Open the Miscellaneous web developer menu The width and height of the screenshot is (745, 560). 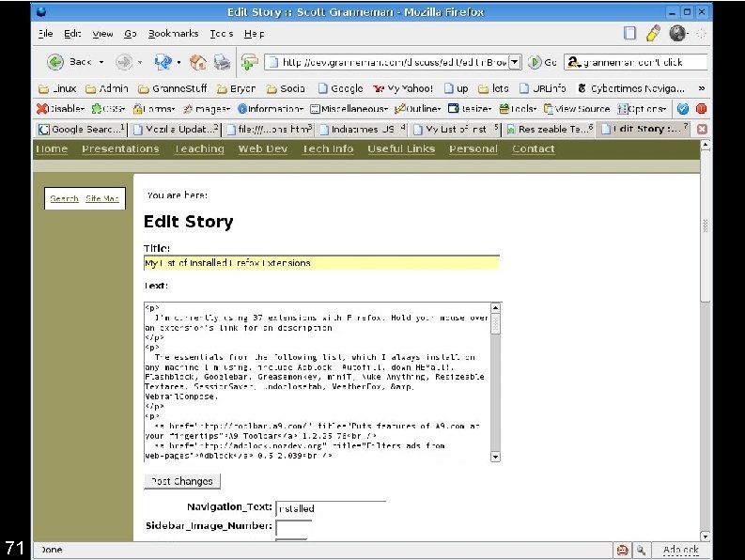(x=349, y=109)
